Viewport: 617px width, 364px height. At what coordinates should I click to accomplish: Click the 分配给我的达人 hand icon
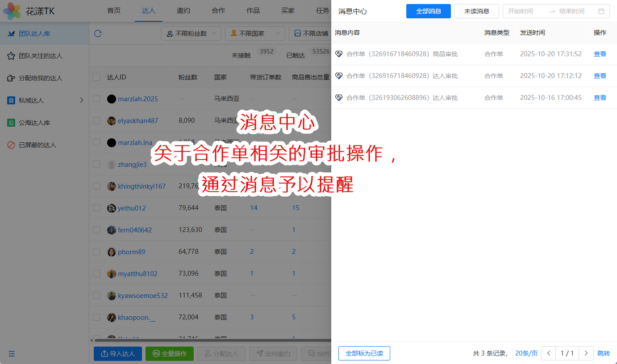11,78
